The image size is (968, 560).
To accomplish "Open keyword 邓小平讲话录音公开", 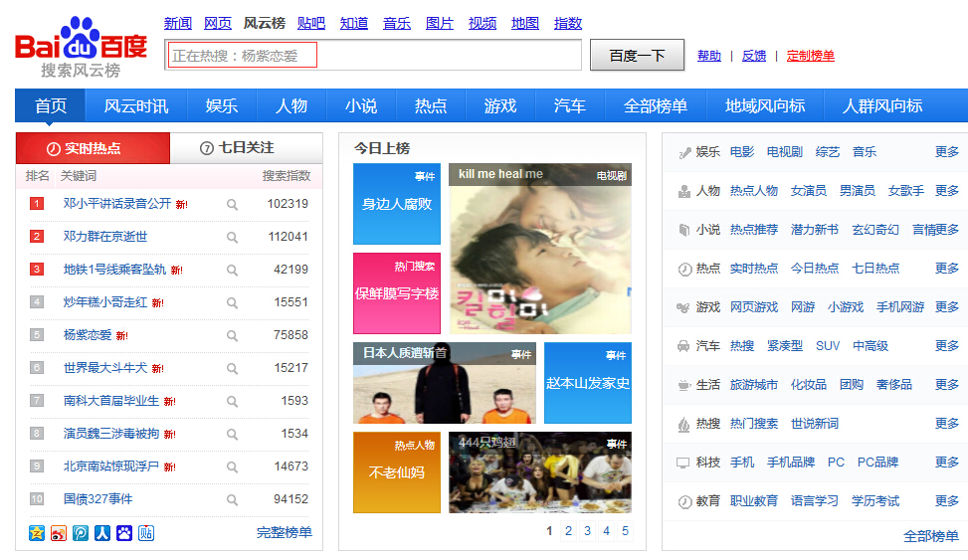I will (117, 204).
